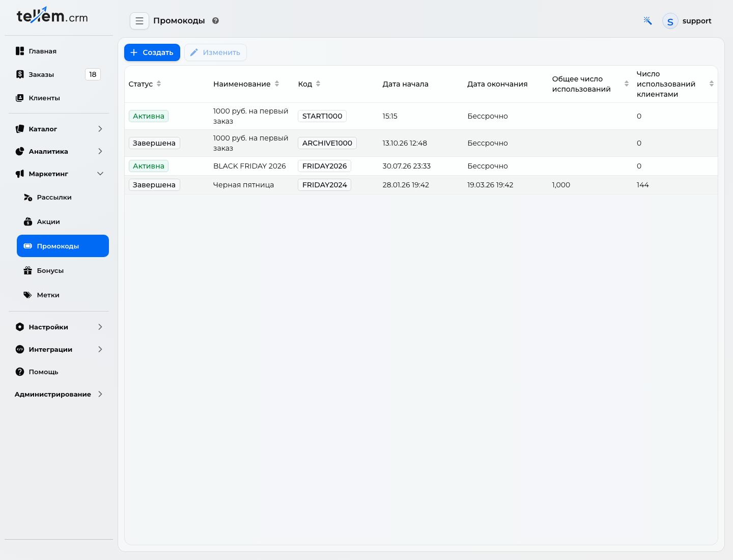The height and width of the screenshot is (560, 733).
Task: Click the Настройки hexagon icon
Action: click(x=20, y=327)
